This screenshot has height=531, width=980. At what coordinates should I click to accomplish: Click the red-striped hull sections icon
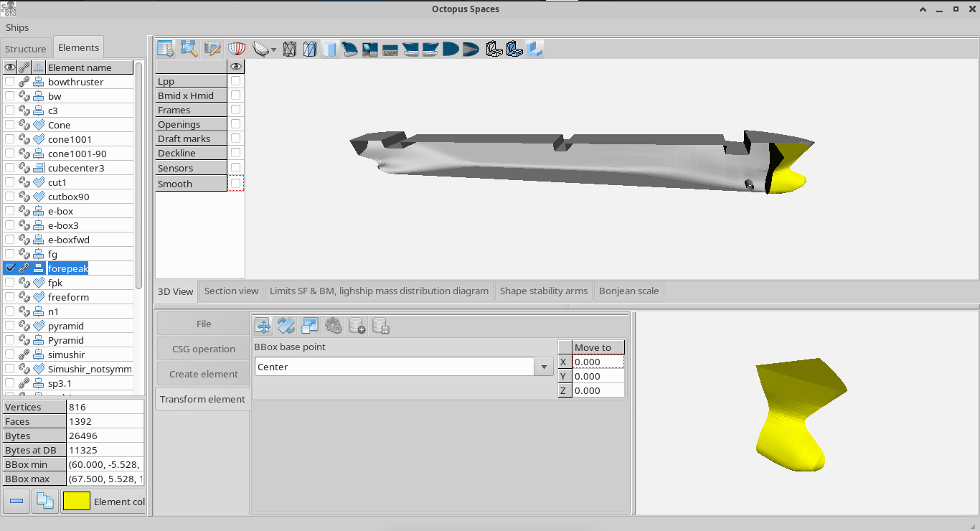click(236, 49)
